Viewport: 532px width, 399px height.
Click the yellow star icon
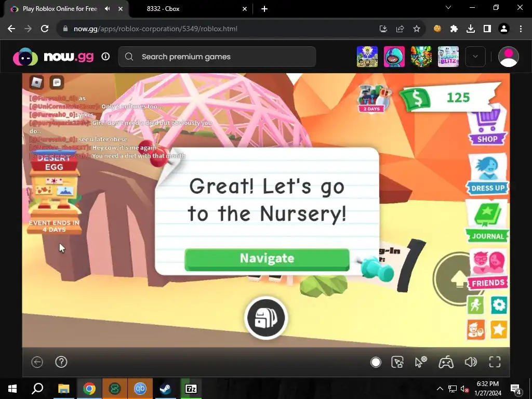[499, 329]
